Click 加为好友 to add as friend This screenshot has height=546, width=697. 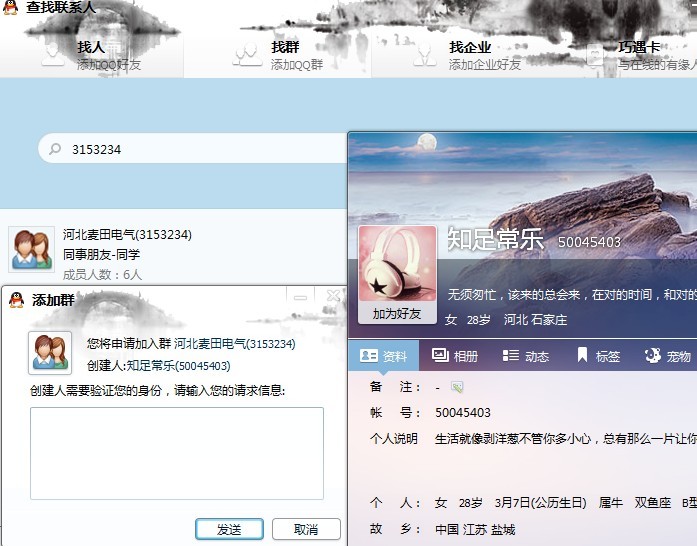tap(397, 314)
